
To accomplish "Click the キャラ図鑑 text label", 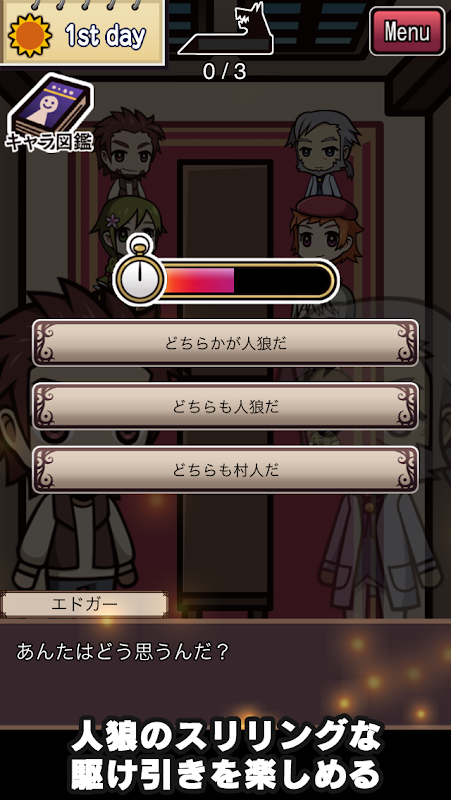I will coord(49,140).
